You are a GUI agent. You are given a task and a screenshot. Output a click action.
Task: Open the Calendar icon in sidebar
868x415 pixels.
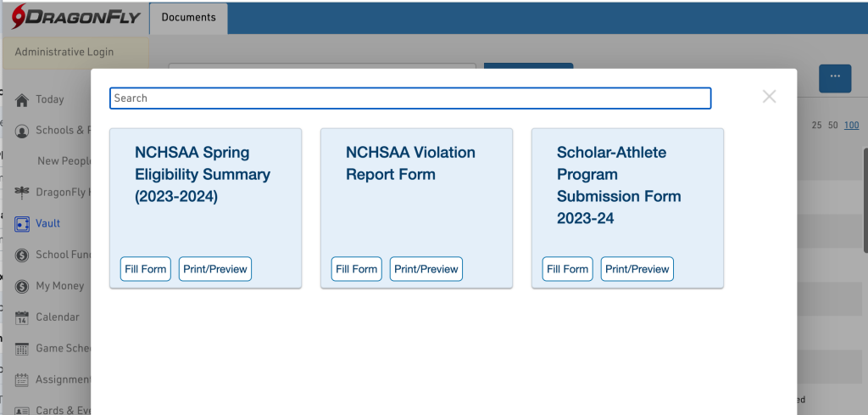[22, 317]
